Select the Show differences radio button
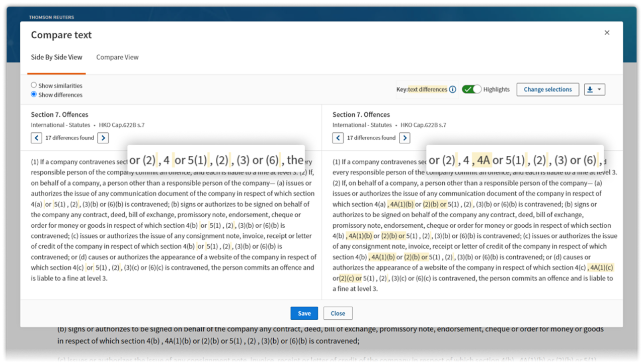 (34, 95)
